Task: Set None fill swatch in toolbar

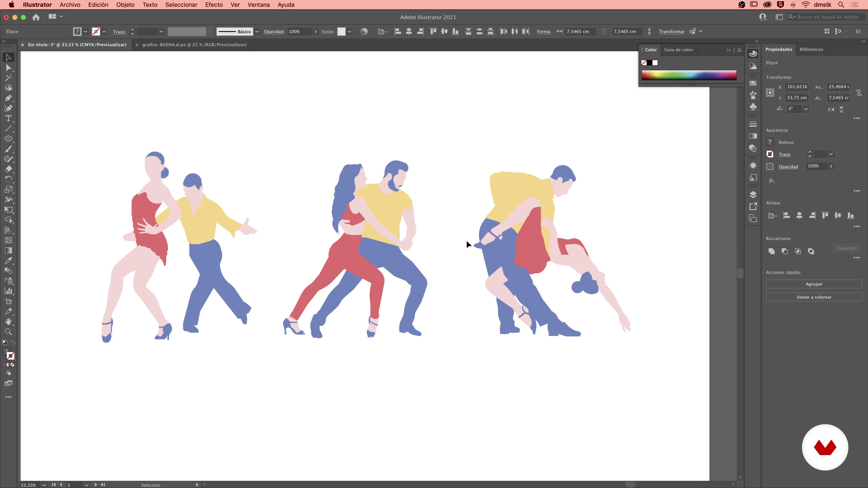Action: pos(12,365)
